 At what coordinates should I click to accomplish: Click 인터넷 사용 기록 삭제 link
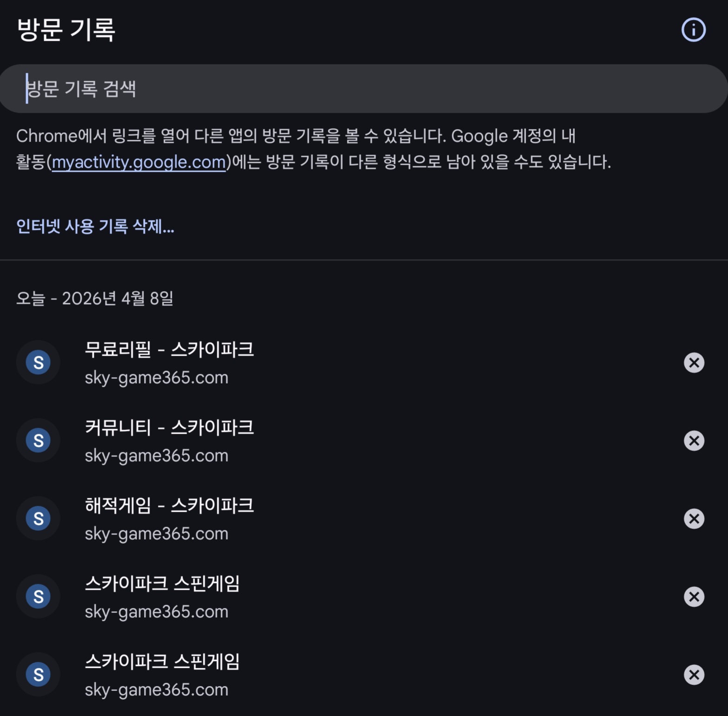click(x=95, y=227)
